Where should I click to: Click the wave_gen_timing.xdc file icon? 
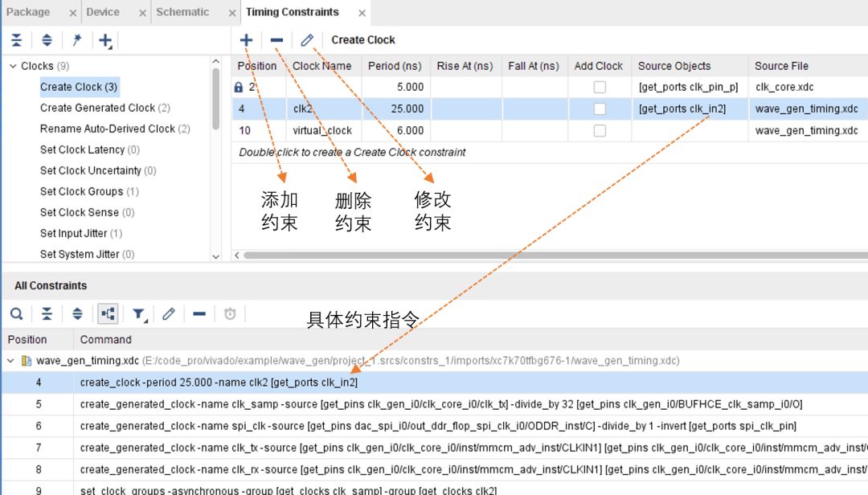click(x=26, y=361)
